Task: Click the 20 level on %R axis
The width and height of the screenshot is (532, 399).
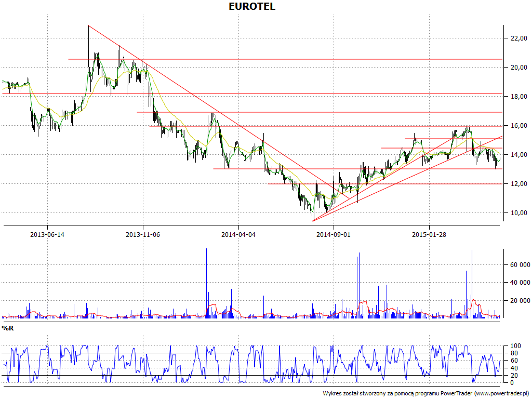Action: point(514,375)
